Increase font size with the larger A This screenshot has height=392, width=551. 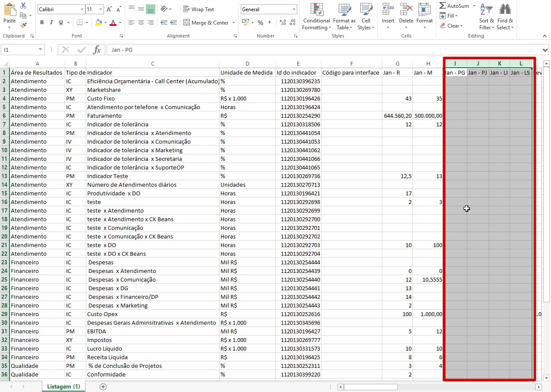click(109, 9)
